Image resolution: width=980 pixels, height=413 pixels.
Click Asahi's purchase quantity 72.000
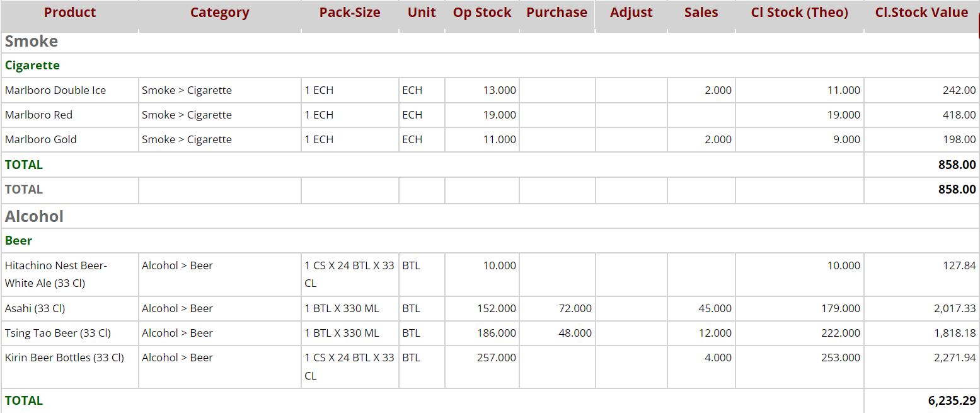point(575,308)
